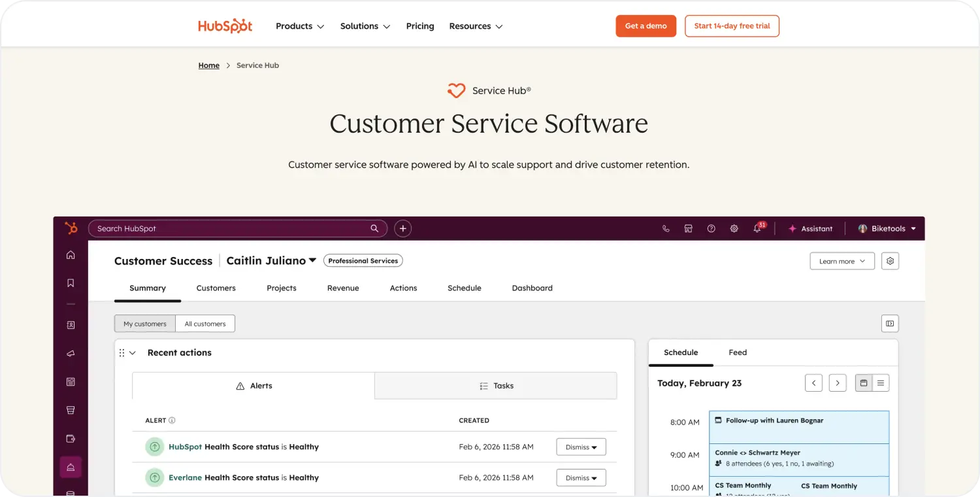Image resolution: width=980 pixels, height=497 pixels.
Task: Click the plus quick-create icon next to search
Action: (403, 228)
